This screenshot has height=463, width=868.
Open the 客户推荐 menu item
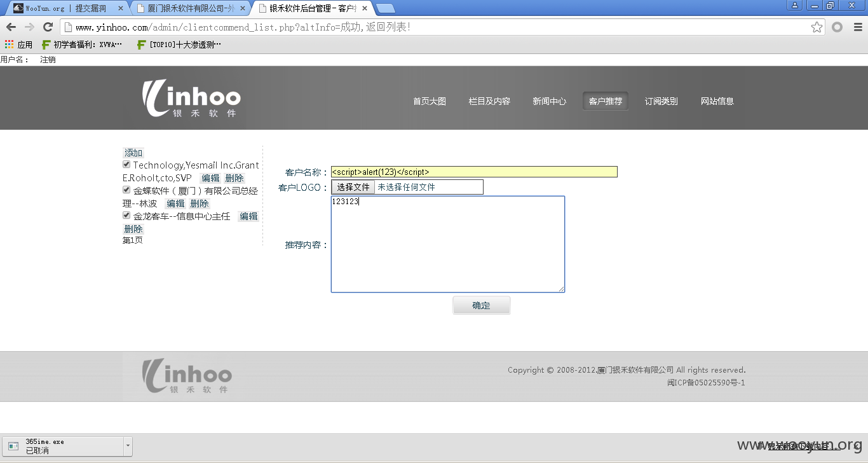pos(606,101)
